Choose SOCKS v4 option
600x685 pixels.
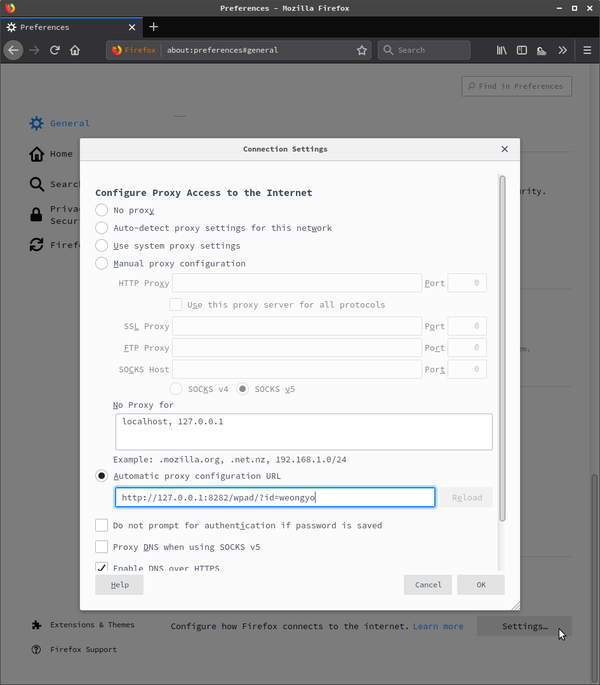176,389
